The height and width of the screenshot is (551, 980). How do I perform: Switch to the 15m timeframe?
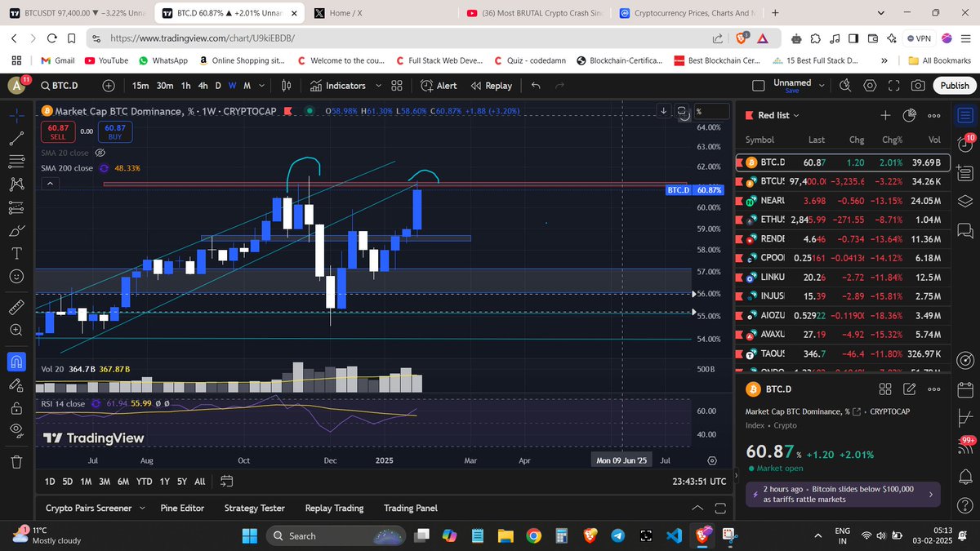point(140,85)
